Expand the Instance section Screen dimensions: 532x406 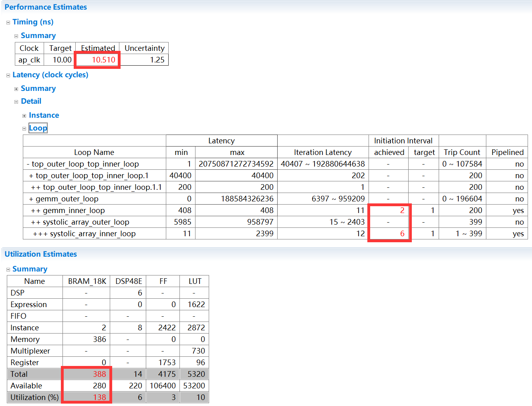(24, 116)
